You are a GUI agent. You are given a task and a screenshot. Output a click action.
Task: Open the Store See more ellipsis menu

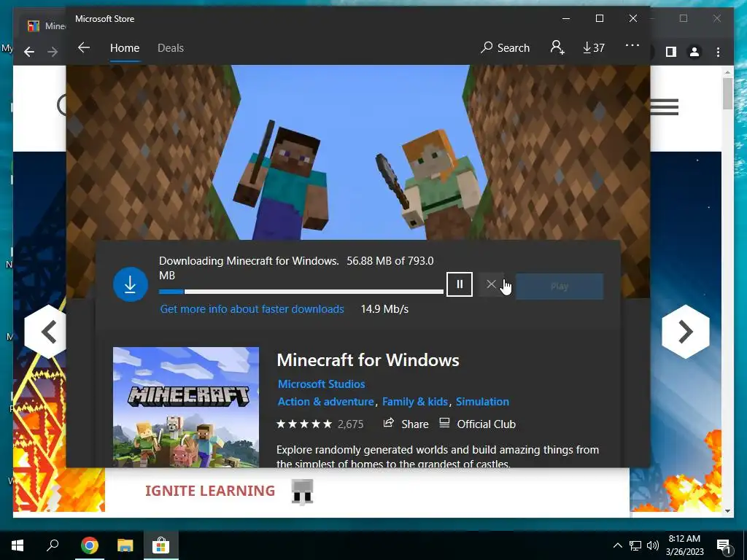pos(632,46)
